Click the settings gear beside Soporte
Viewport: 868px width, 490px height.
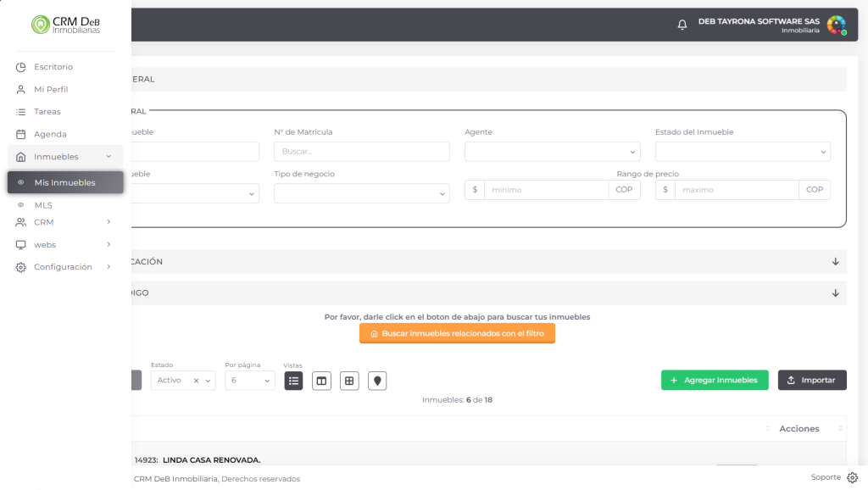pos(852,477)
